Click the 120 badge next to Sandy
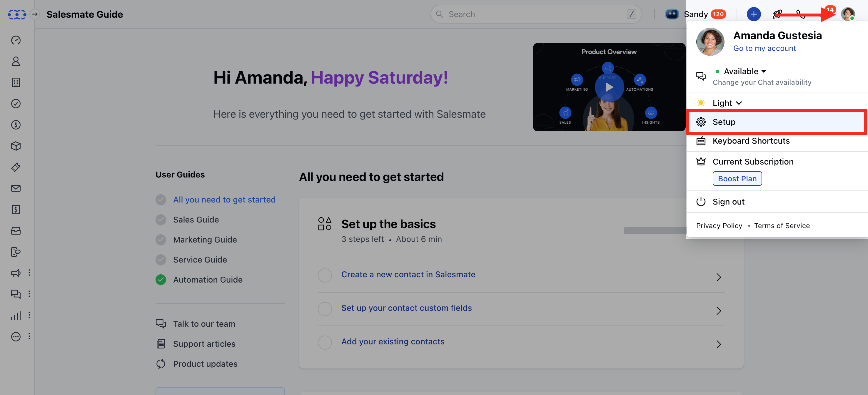Image resolution: width=868 pixels, height=395 pixels. [x=718, y=14]
